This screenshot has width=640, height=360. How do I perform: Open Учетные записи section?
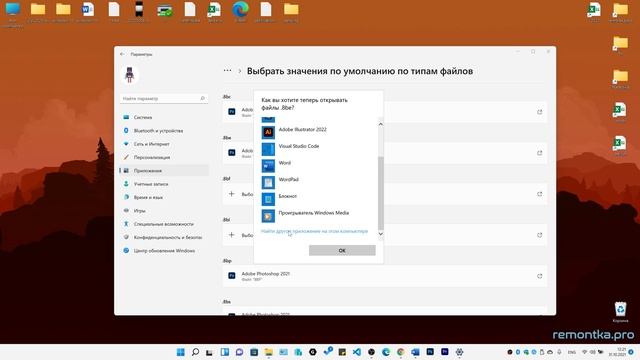coord(164,184)
